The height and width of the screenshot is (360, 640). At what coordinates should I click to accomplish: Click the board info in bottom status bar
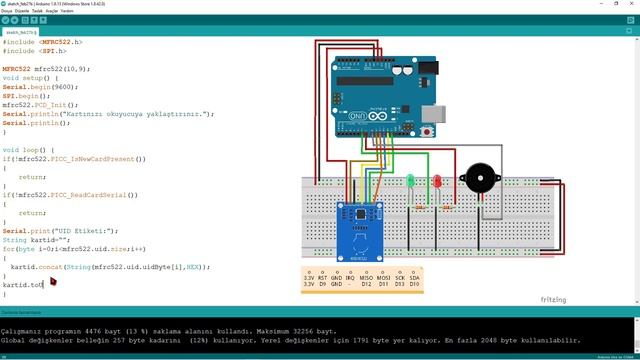click(x=616, y=357)
